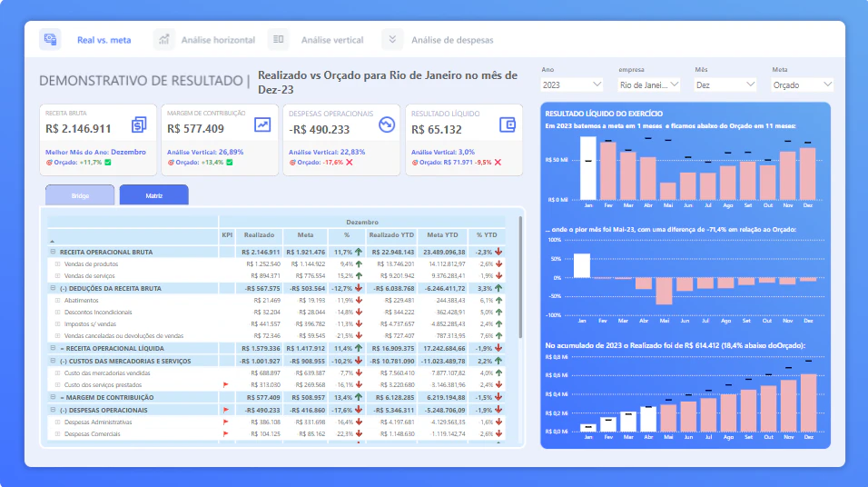Click Dez bar in accumulated chart
This screenshot has width=868, height=487.
point(808,403)
